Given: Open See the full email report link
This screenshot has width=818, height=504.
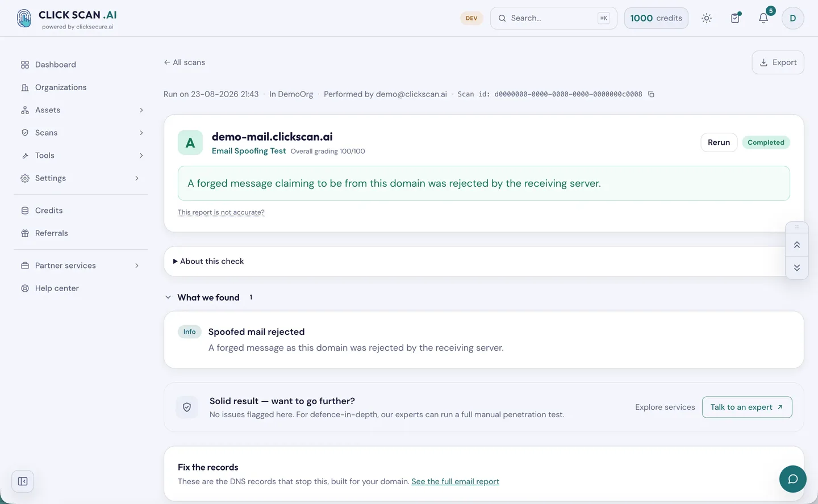Looking at the screenshot, I should 456,482.
